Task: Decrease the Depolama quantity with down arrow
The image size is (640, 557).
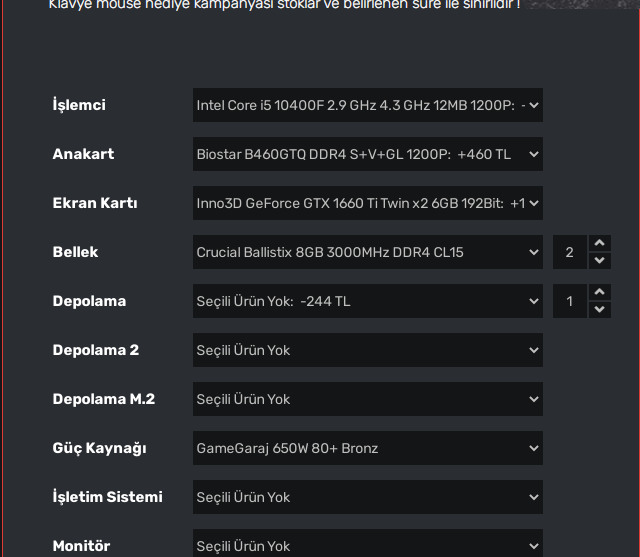Action: [x=600, y=309]
